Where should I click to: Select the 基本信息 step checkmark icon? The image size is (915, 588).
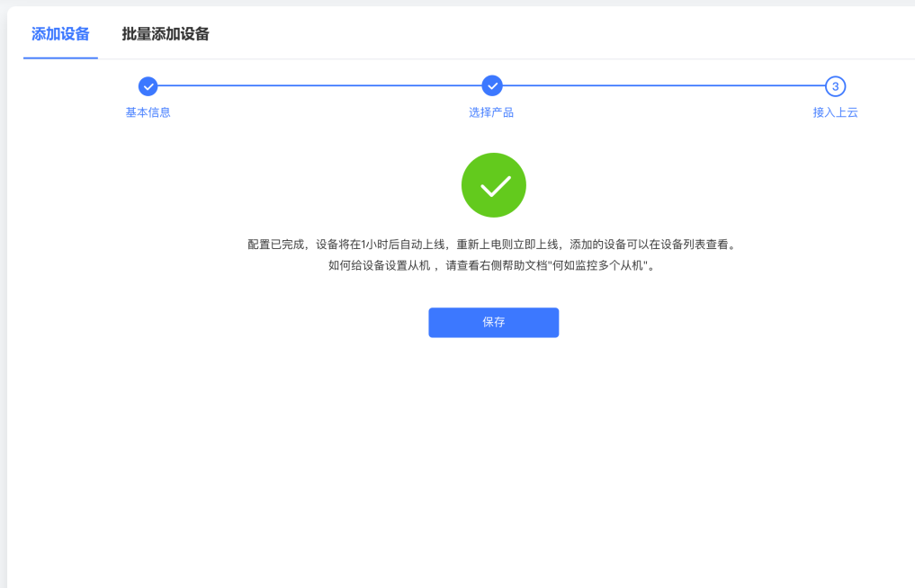point(148,86)
